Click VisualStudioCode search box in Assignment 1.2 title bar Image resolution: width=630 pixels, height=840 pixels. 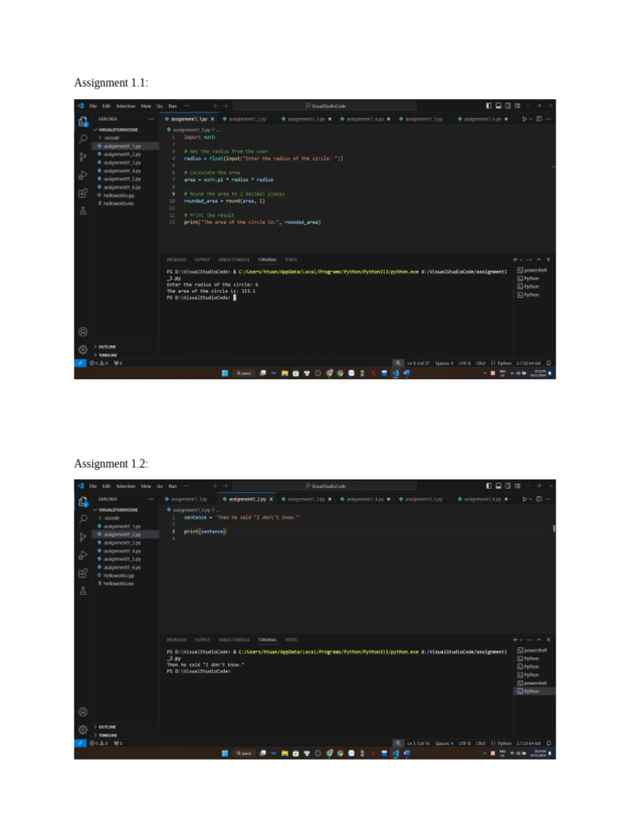(x=325, y=486)
